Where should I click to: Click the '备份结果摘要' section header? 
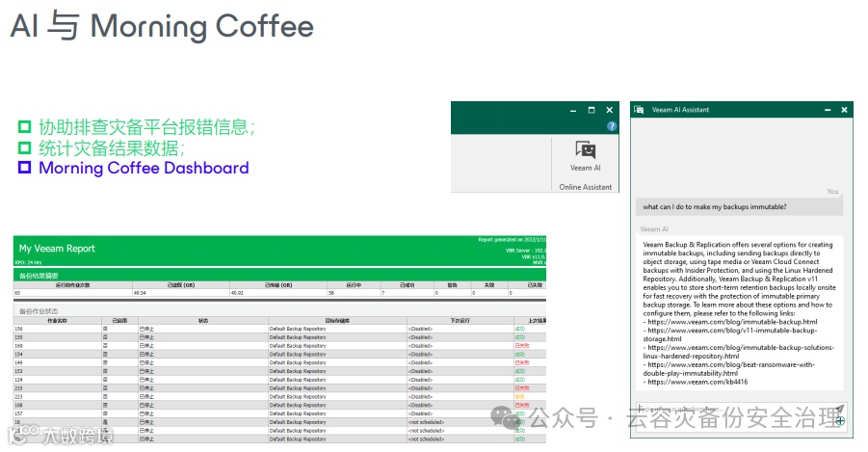(x=39, y=276)
